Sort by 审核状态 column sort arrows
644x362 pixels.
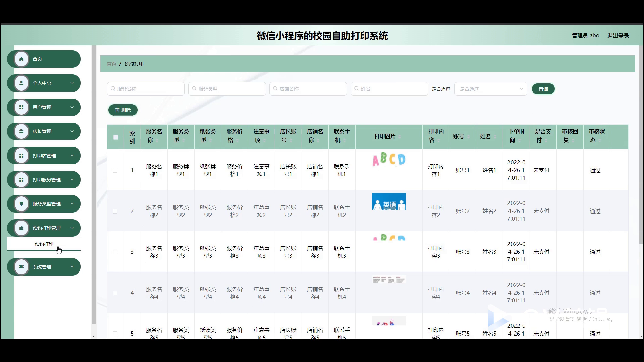click(600, 140)
